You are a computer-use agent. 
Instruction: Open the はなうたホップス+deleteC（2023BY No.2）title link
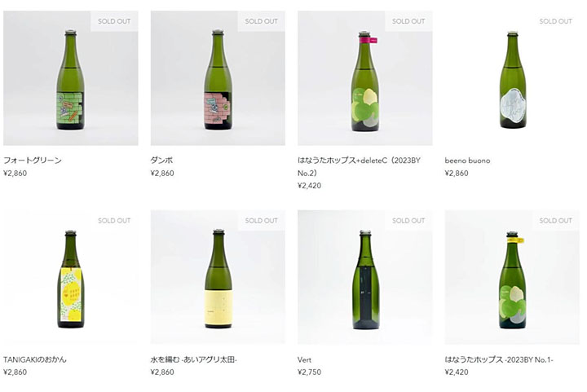point(359,166)
